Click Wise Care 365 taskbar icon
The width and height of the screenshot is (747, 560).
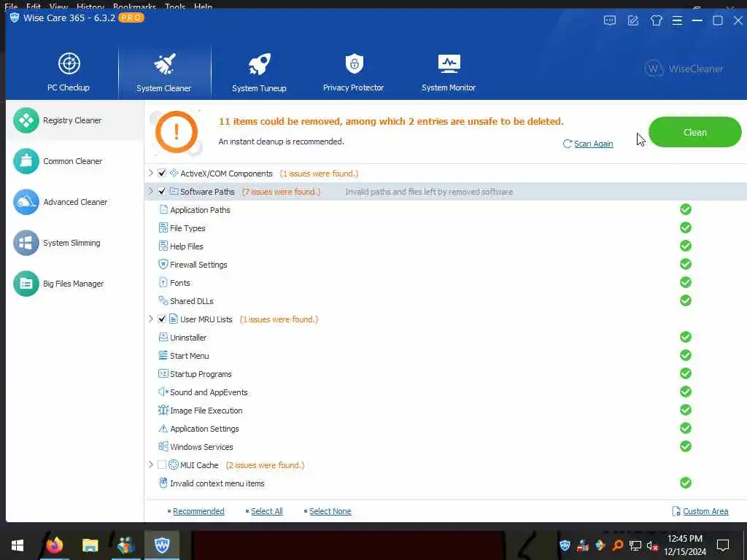tap(162, 545)
